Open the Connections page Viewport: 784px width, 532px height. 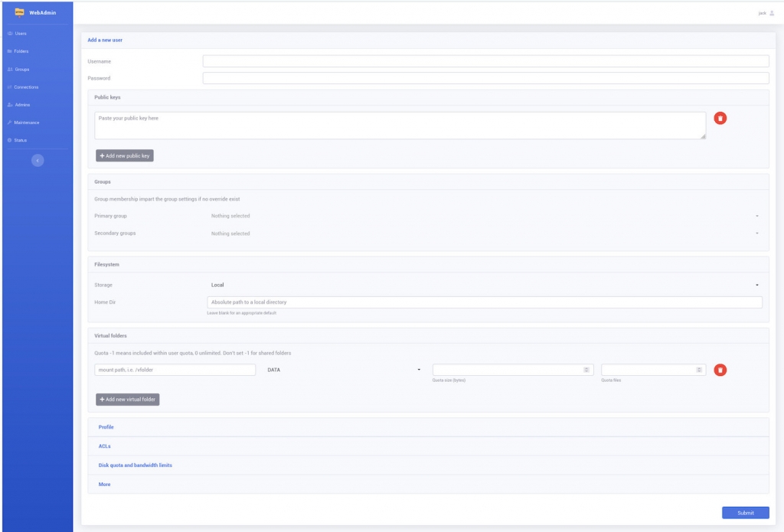point(23,87)
